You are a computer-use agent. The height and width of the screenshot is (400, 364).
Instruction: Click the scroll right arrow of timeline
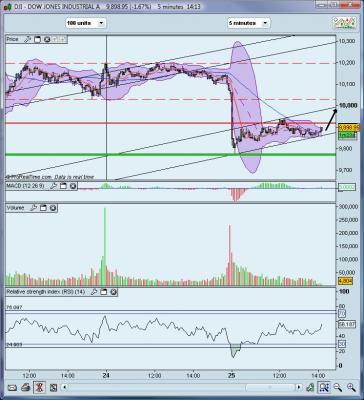[299, 387]
